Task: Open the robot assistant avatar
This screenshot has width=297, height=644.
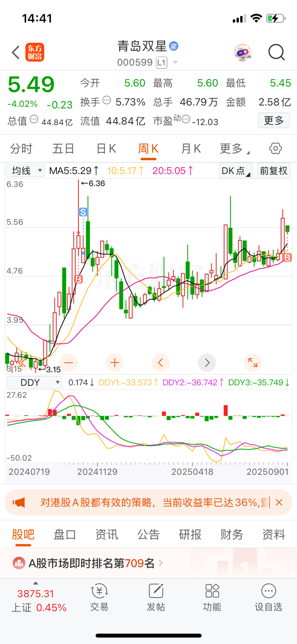Action: point(243,52)
